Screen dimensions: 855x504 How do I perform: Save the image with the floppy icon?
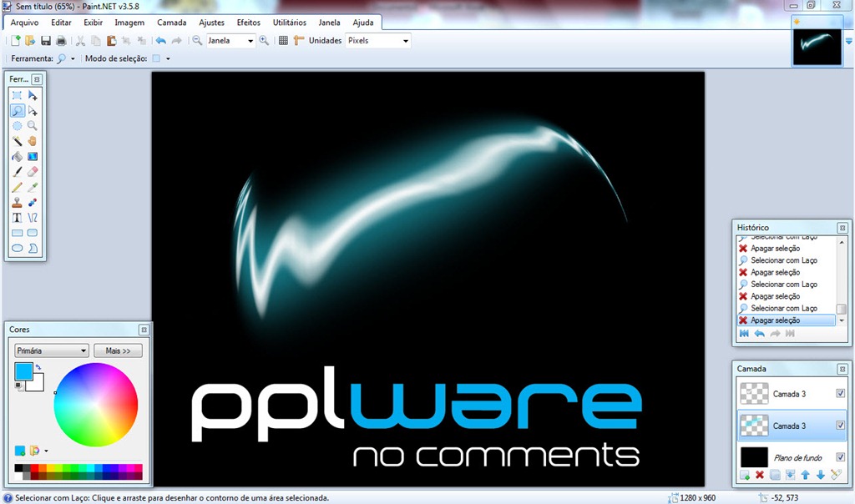click(46, 40)
